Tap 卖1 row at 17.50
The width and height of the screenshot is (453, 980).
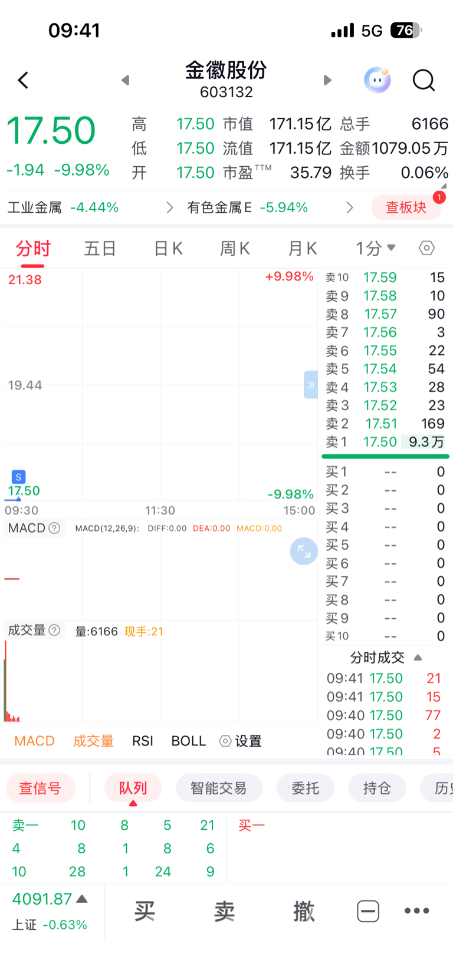[385, 442]
